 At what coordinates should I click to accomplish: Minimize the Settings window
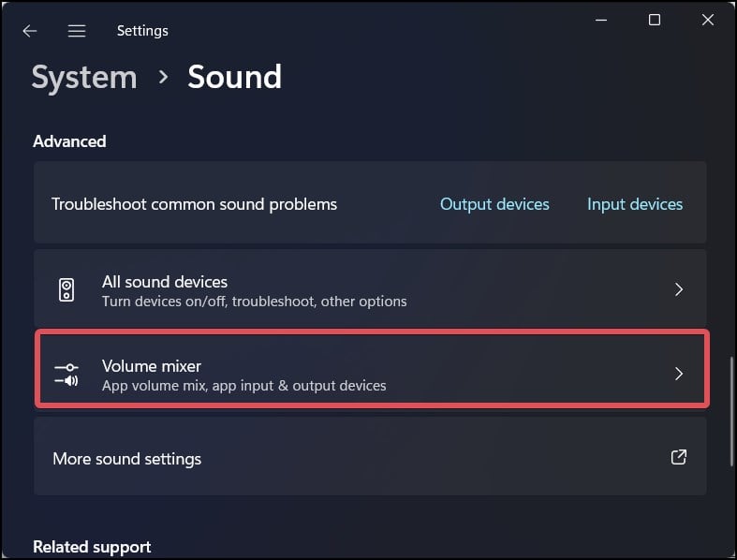(x=601, y=21)
